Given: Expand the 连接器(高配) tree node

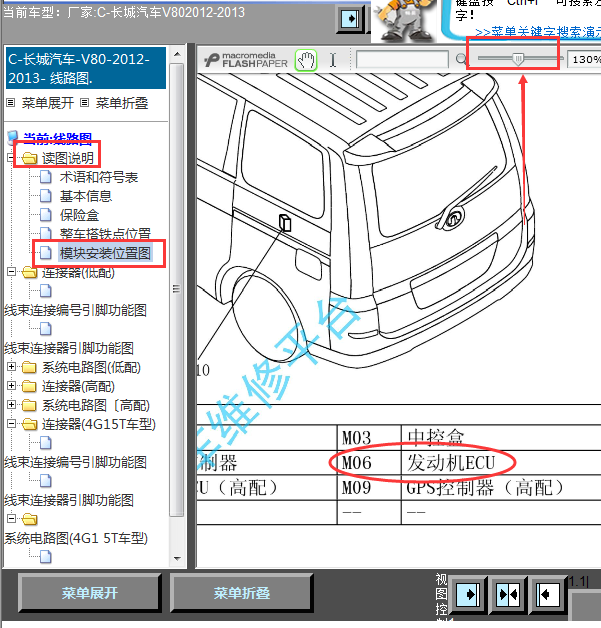Looking at the screenshot, I should click(x=11, y=386).
